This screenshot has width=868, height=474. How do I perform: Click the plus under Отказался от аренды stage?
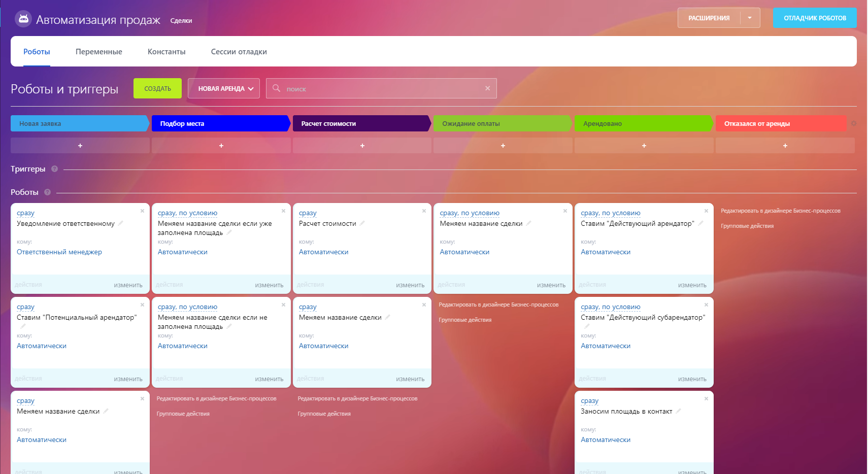coord(785,146)
